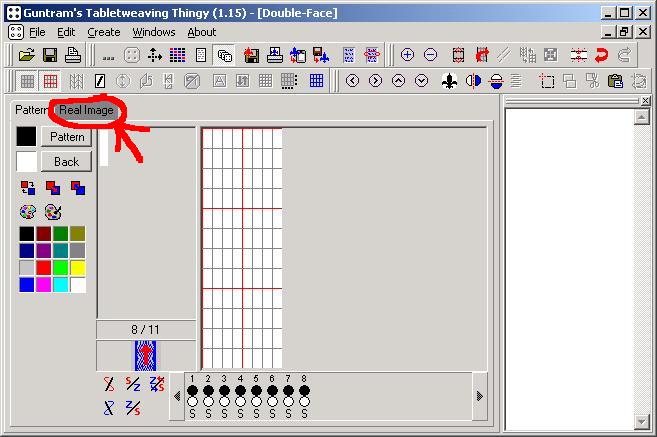
Task: Open the Windows menu
Action: pos(154,32)
